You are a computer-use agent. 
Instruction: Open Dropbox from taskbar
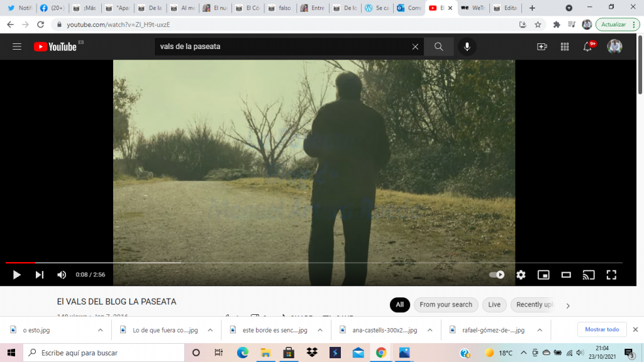[x=312, y=353]
